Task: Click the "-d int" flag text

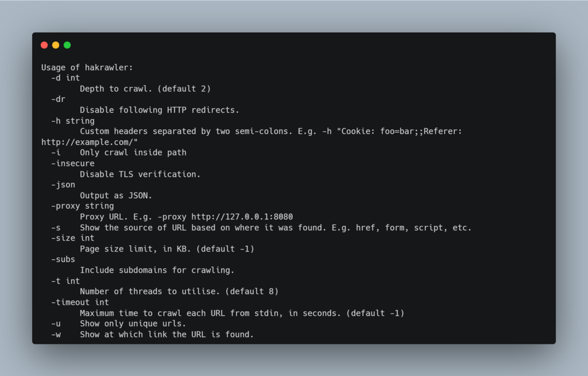Action: [x=65, y=78]
